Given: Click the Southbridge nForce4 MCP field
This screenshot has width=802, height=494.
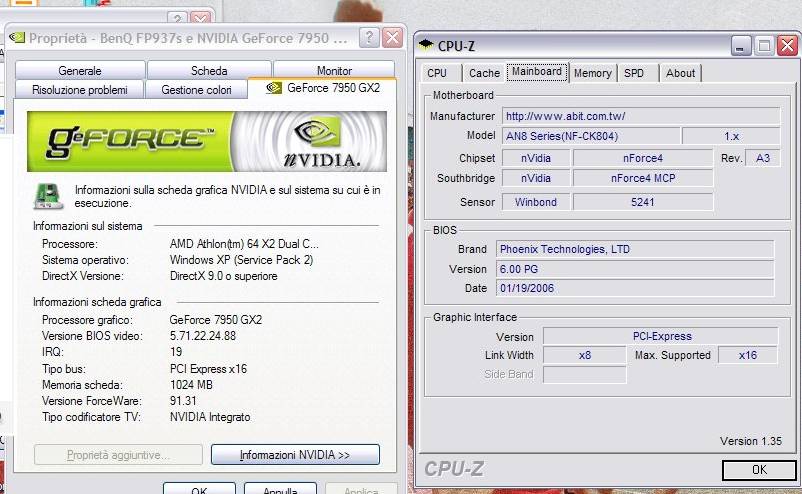Looking at the screenshot, I should 642,178.
